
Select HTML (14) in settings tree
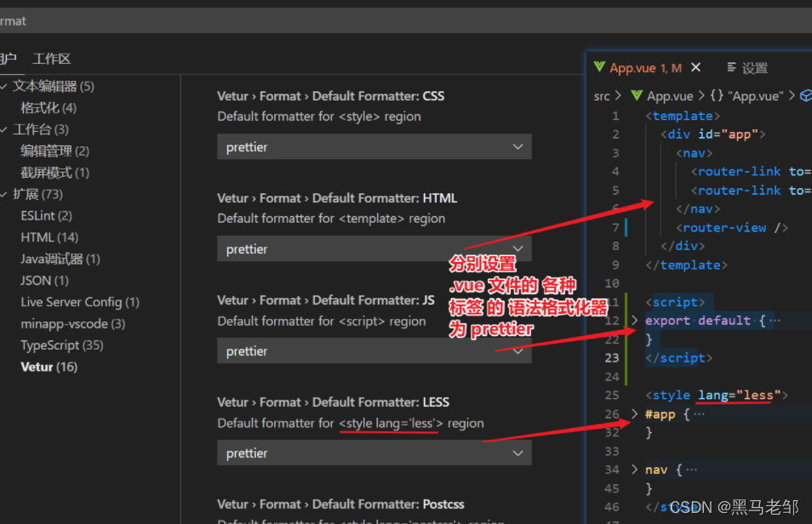[49, 237]
